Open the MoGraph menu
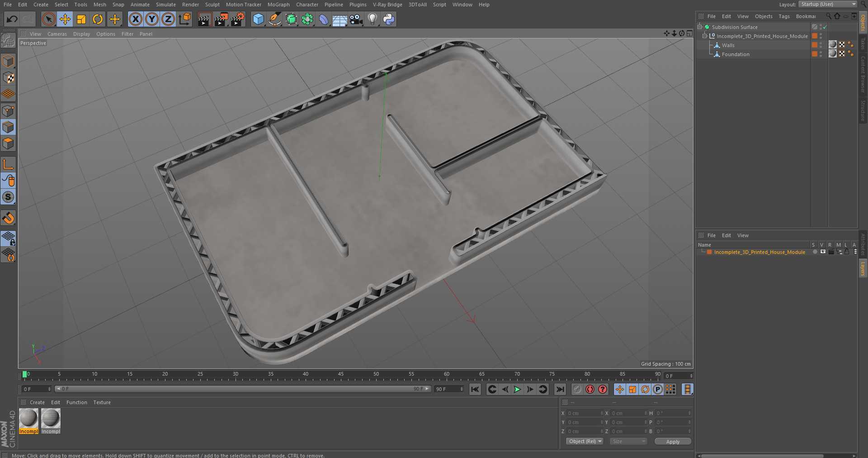Viewport: 868px width, 458px height. [278, 5]
